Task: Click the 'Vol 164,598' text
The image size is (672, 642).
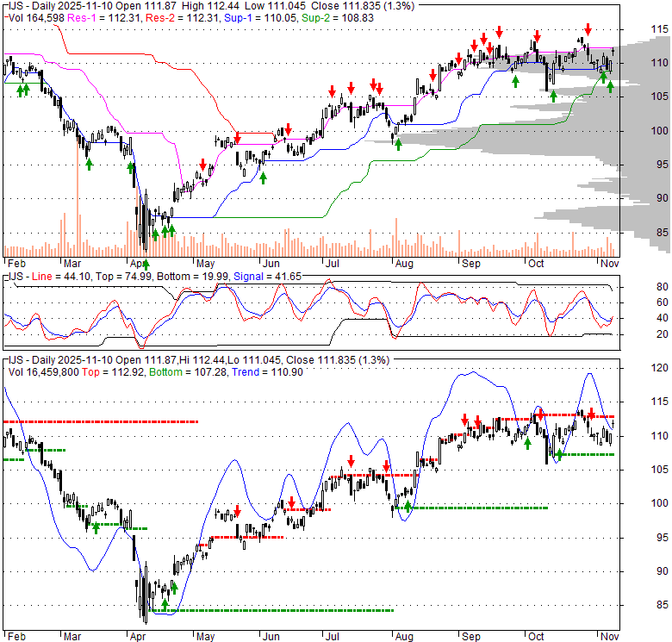Action: (36, 18)
